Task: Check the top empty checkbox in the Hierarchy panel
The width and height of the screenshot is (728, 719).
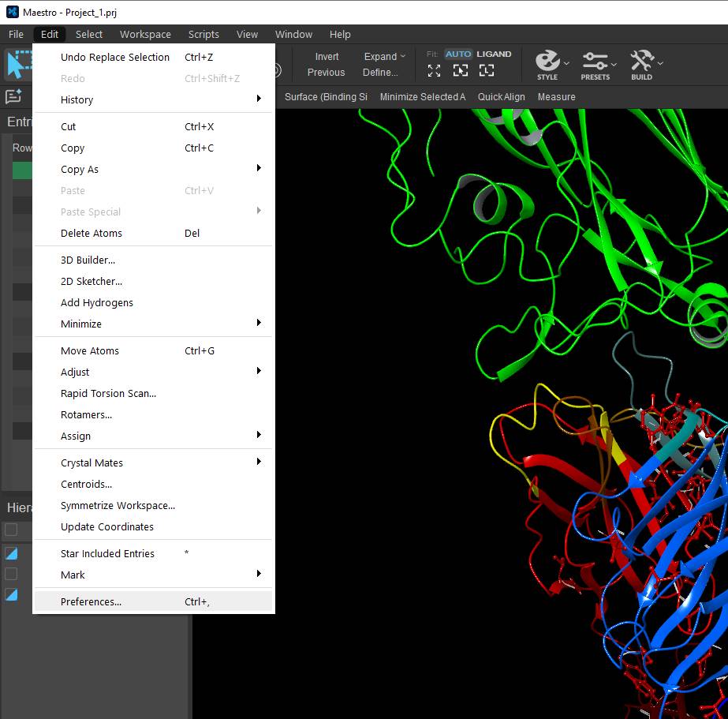Action: [x=11, y=530]
